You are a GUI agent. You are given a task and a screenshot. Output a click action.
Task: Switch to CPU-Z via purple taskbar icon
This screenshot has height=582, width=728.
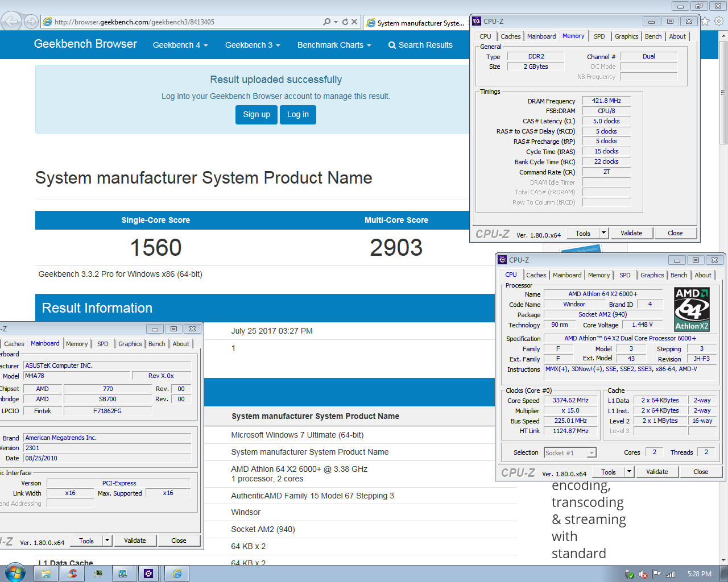[148, 573]
